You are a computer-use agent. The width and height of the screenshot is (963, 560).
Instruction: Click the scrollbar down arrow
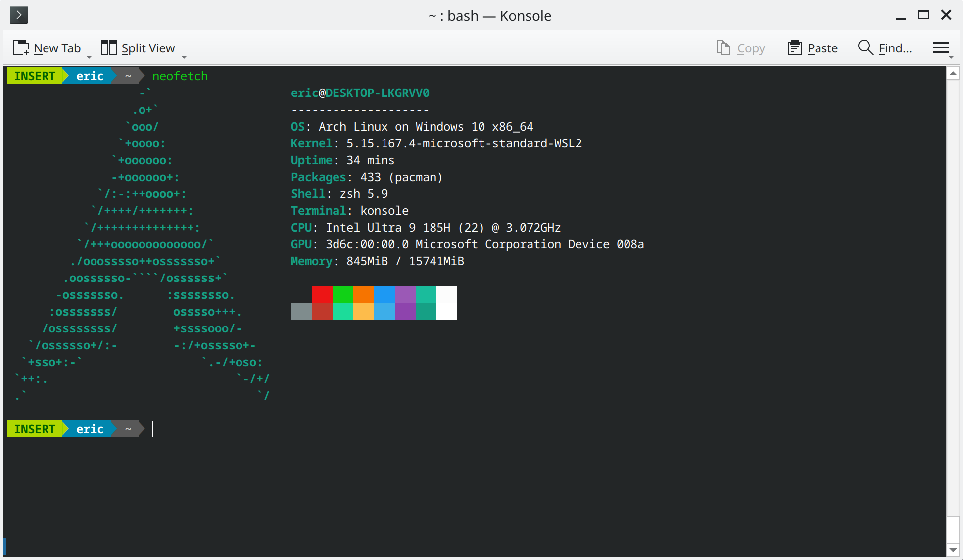(953, 550)
